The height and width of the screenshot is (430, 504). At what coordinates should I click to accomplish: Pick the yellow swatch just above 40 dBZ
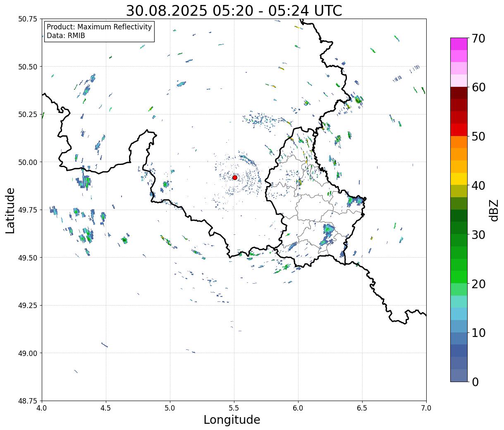[x=459, y=179]
